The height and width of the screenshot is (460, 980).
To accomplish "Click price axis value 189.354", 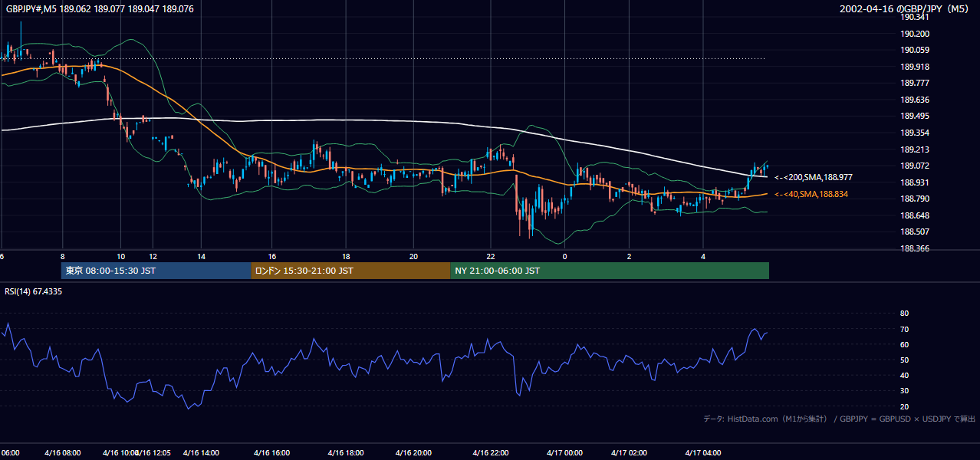I will (915, 133).
